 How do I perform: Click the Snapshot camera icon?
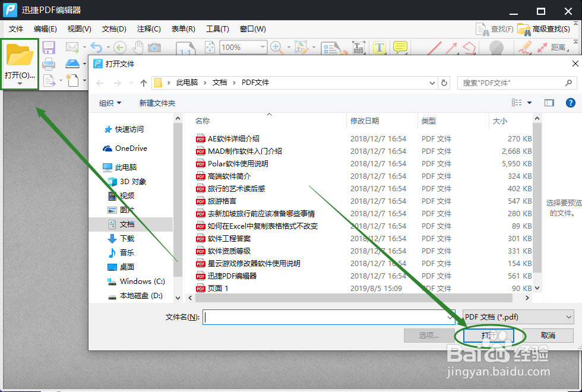tap(154, 48)
